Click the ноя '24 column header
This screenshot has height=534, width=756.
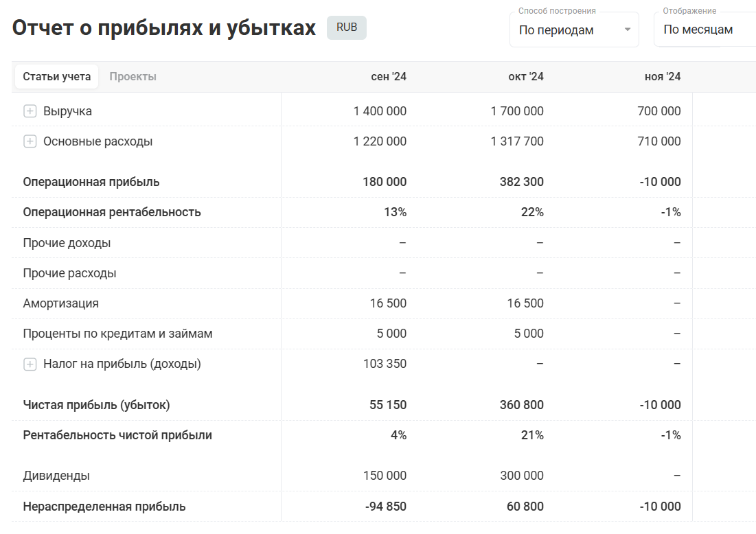click(x=663, y=76)
